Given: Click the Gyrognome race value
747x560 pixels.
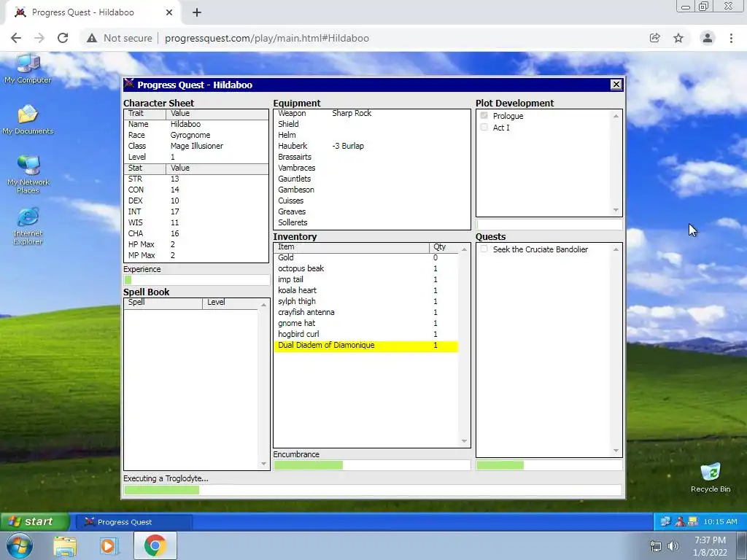Looking at the screenshot, I should (x=190, y=135).
